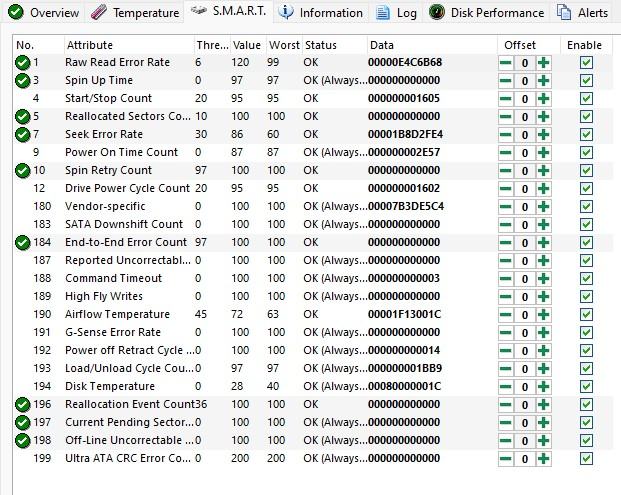Select data value 0008000001C in row 194
Screen dimensions: 621x495
(x=404, y=386)
